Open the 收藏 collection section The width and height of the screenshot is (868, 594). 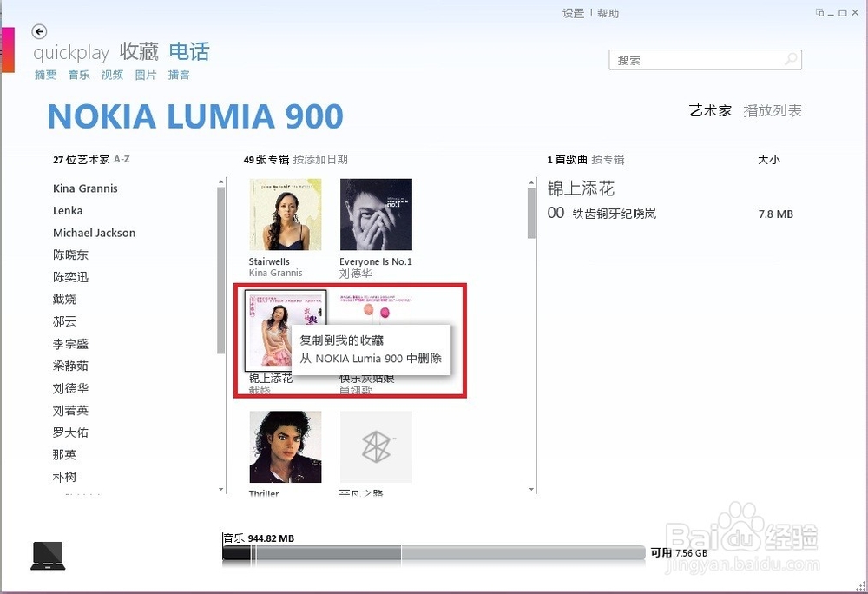pos(139,51)
